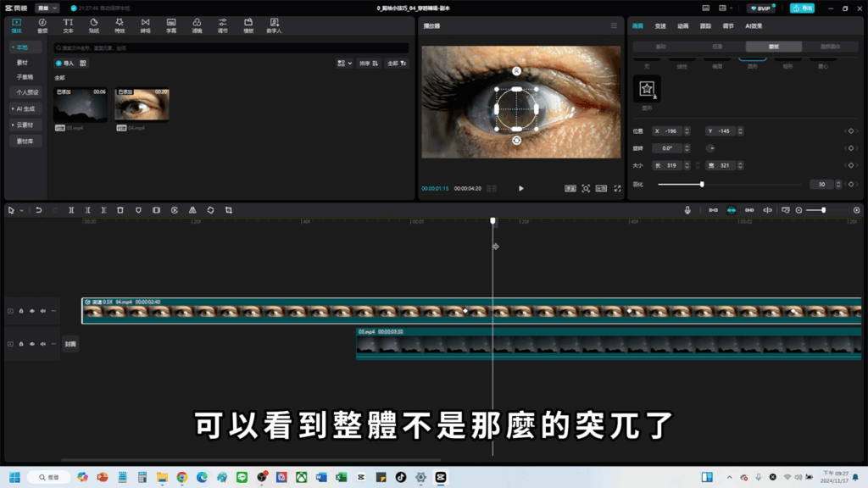This screenshot has height=488, width=868.
Task: Expand the 云素材 sidebar section
Action: coord(25,125)
